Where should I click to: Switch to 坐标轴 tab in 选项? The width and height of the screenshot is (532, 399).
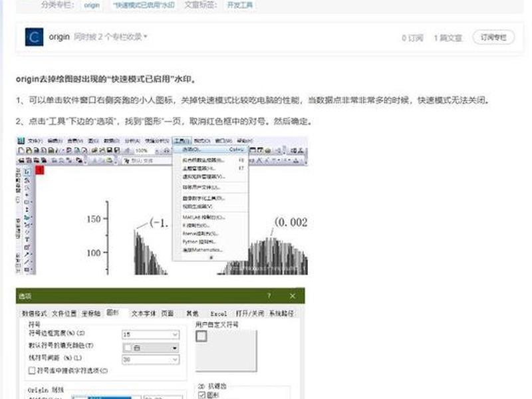point(91,314)
